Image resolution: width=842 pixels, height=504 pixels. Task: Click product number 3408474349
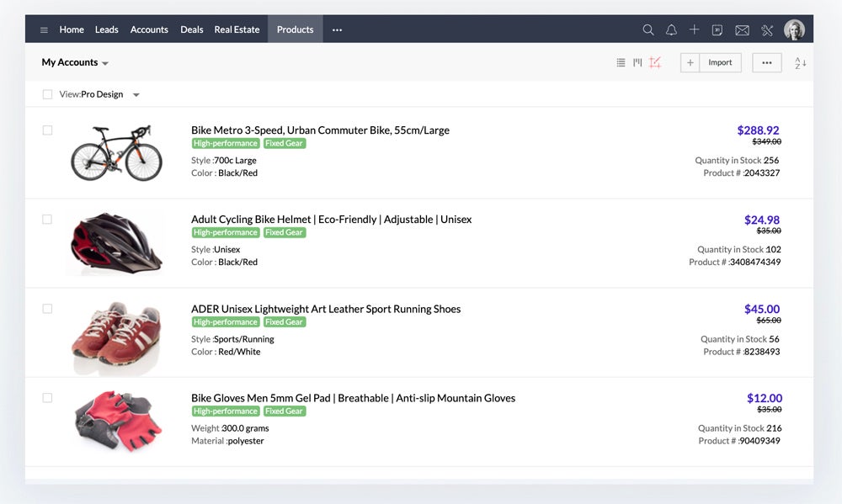pyautogui.click(x=755, y=262)
